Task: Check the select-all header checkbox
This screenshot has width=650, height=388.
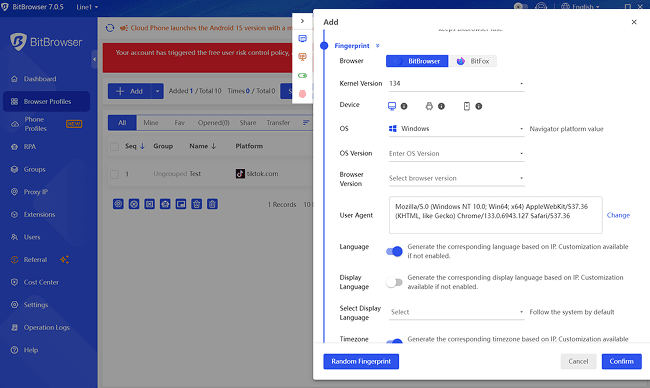Action: 115,146
